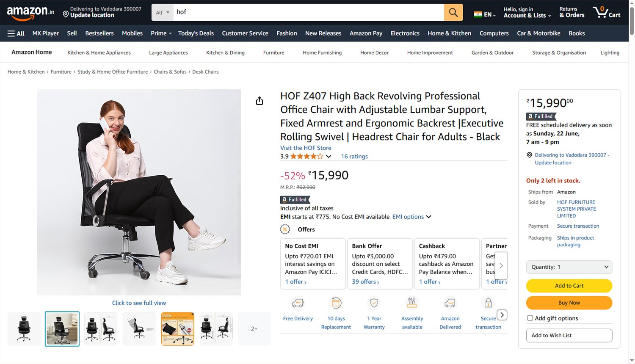The image size is (635, 364).
Task: Click the location pin near Update location
Action: tap(66, 14)
